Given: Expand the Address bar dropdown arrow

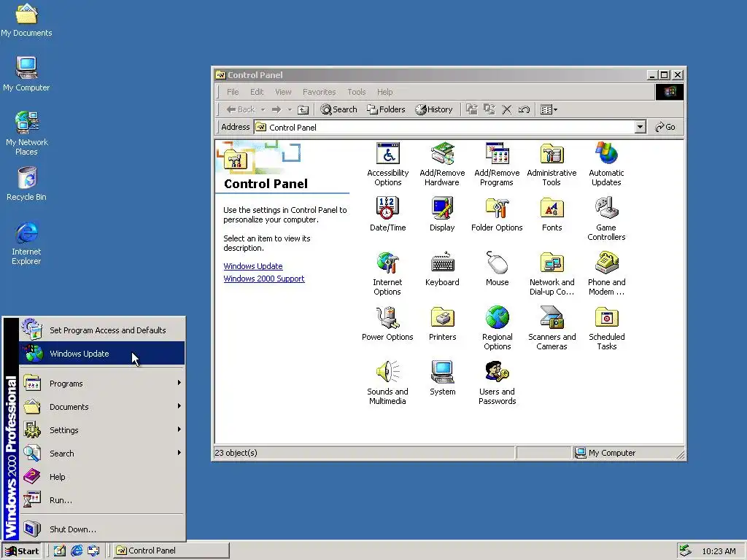Looking at the screenshot, I should click(x=640, y=127).
